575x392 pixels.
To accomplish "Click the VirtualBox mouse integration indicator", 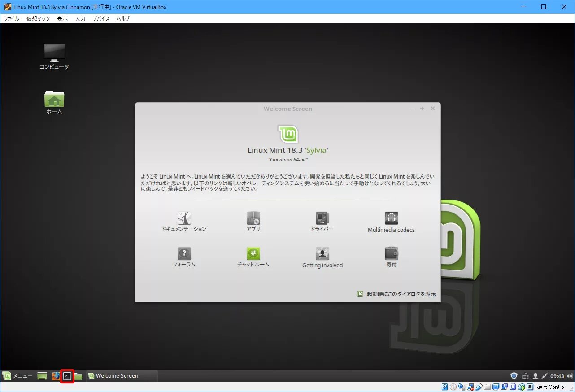I will (522, 387).
